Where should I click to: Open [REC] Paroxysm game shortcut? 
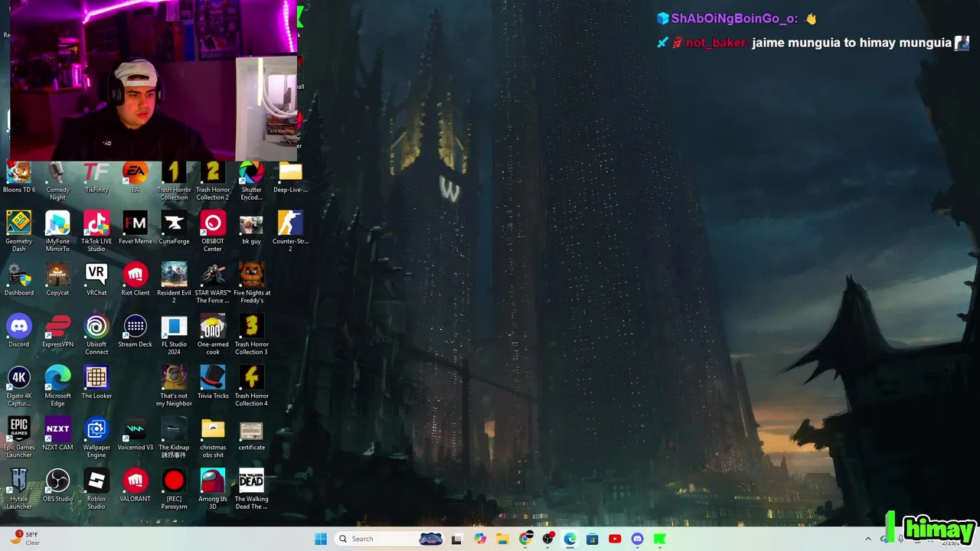tap(174, 488)
